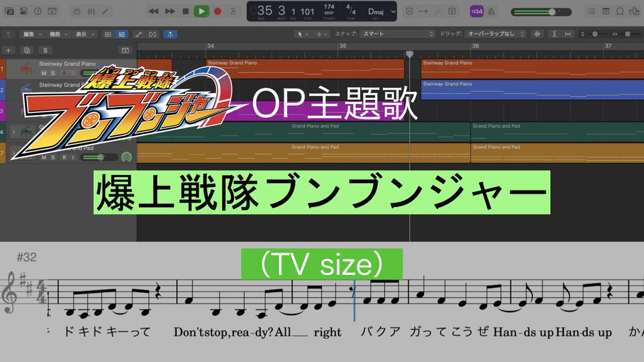The height and width of the screenshot is (362, 644).
Task: Adjust the horizontal zoom slider
Action: pyautogui.click(x=627, y=34)
